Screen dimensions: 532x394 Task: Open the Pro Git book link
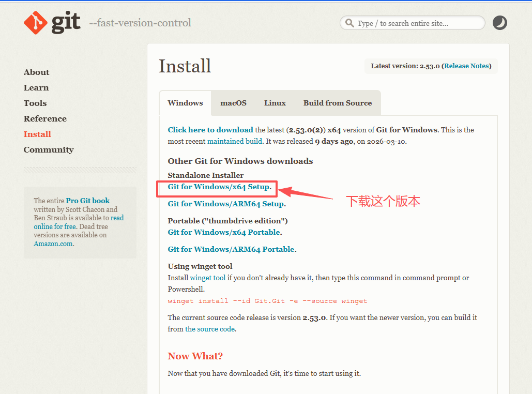(87, 201)
